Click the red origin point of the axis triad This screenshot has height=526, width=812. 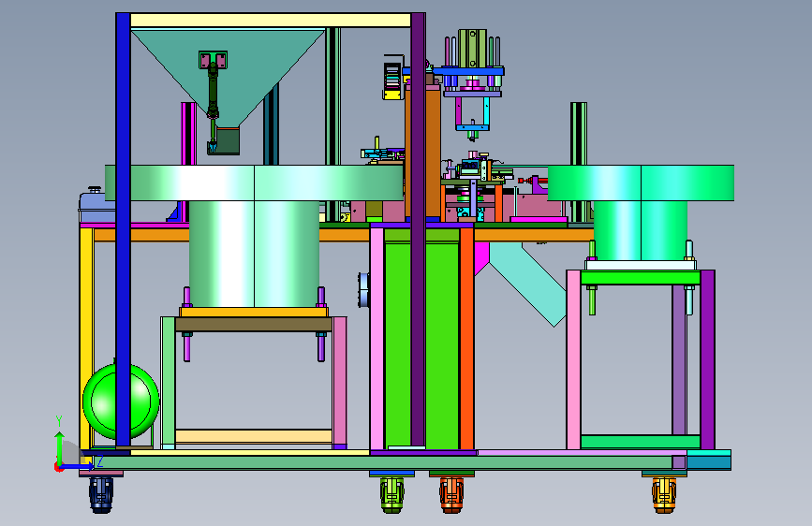[58, 467]
